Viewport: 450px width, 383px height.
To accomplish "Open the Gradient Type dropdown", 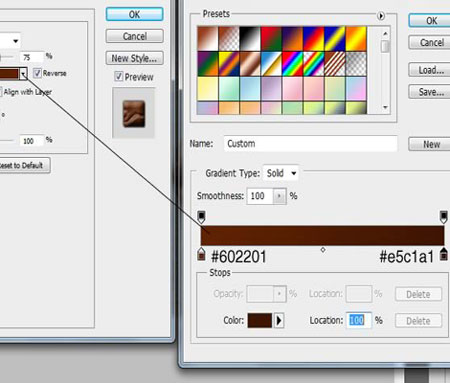I will click(x=281, y=173).
